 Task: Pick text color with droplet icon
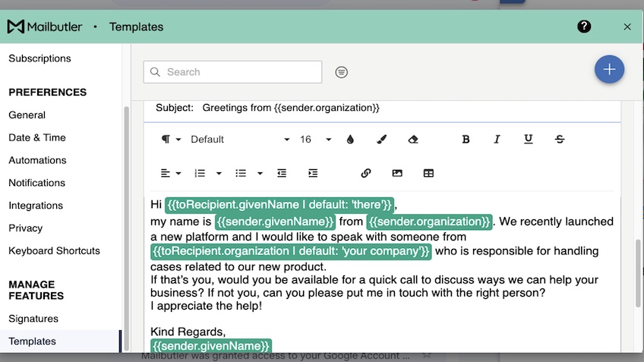[350, 140]
